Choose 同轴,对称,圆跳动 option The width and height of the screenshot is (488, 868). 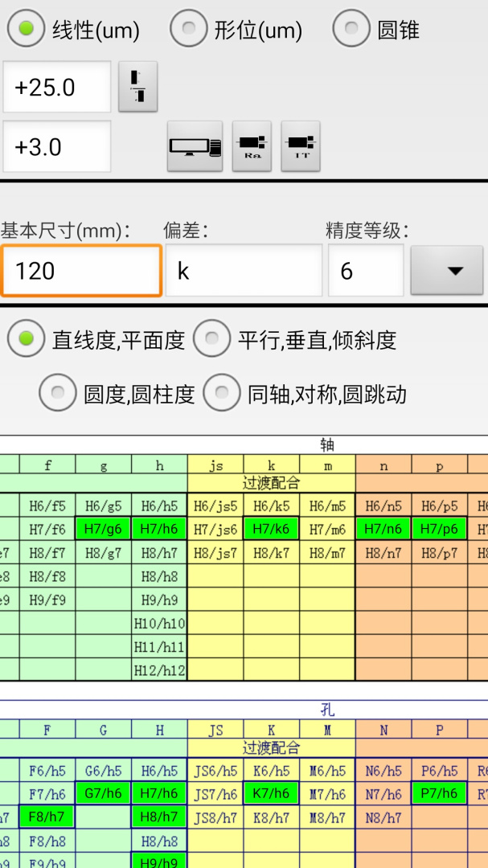tap(222, 394)
